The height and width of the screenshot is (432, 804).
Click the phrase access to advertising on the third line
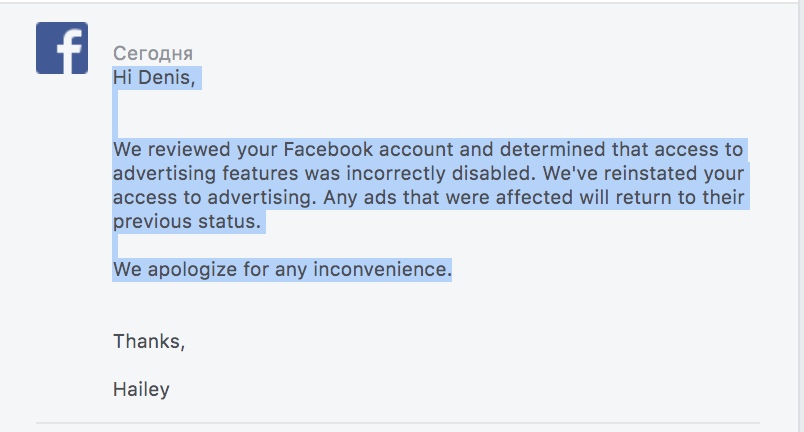pos(212,197)
